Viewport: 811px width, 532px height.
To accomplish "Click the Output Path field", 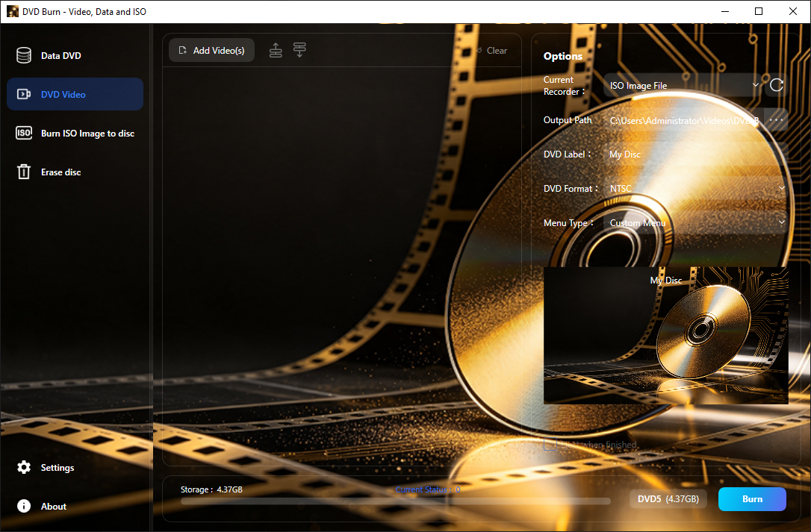I will click(x=683, y=120).
